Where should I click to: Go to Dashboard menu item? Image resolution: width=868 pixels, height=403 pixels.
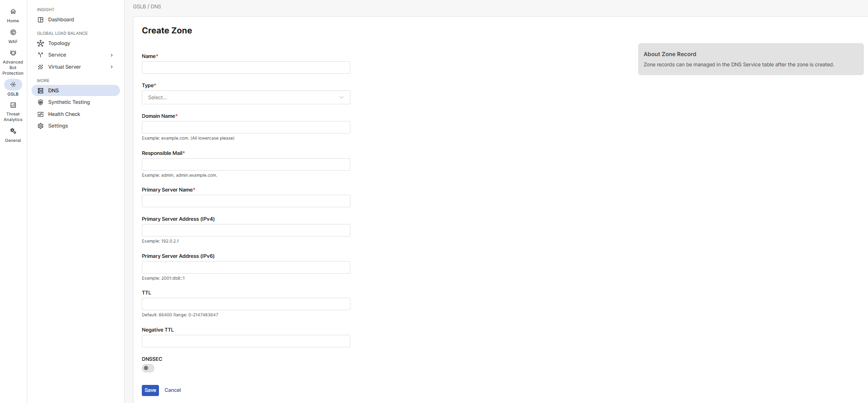coord(61,20)
